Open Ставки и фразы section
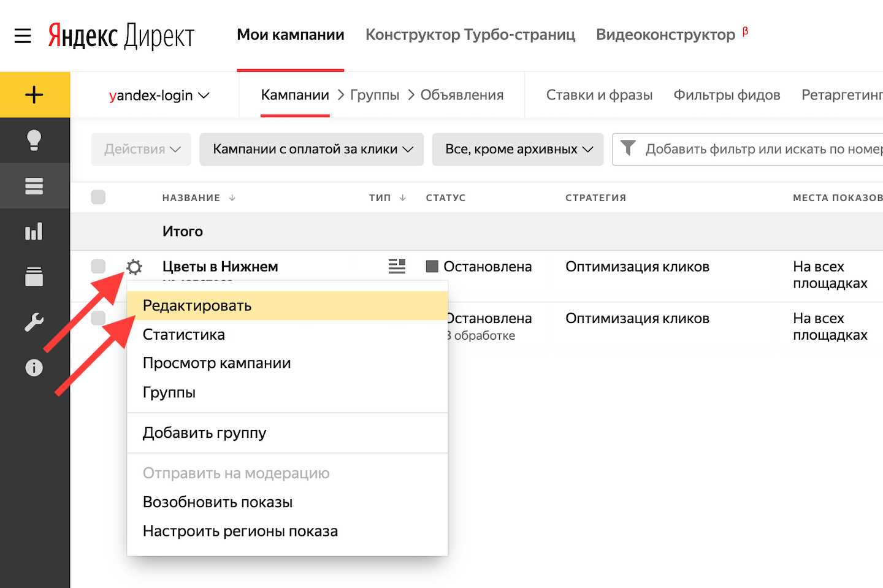The image size is (883, 588). point(599,95)
